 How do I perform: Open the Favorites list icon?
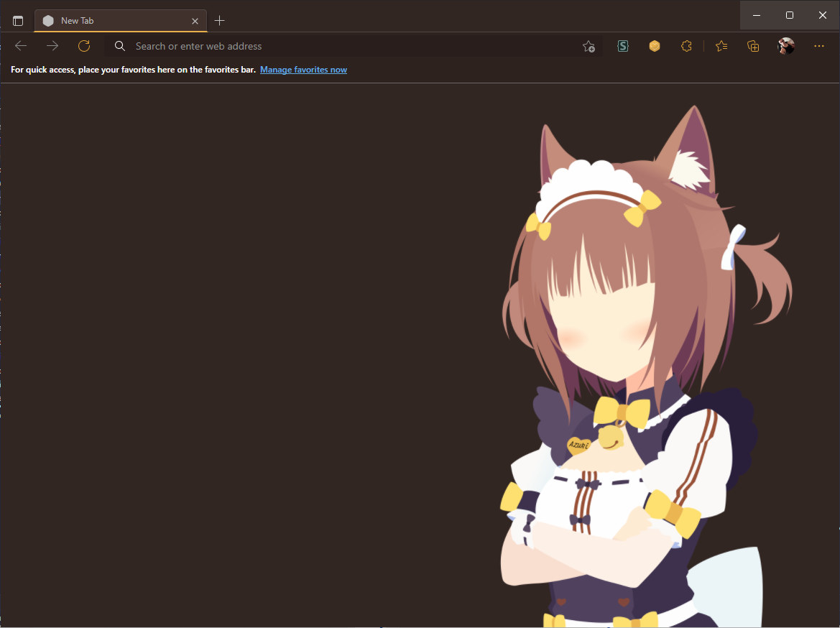coord(721,46)
